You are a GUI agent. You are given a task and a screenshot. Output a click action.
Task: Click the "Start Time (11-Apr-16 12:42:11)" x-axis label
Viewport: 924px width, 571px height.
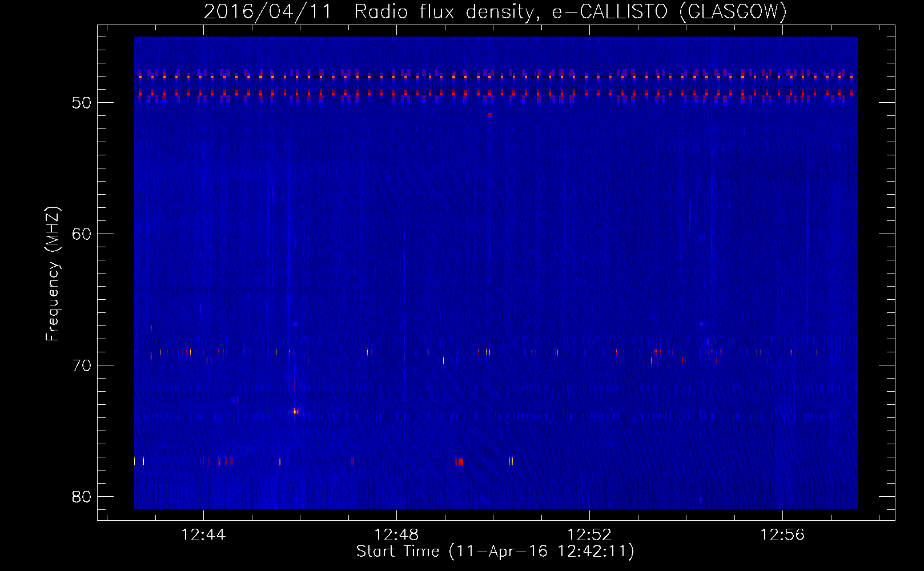click(495, 552)
